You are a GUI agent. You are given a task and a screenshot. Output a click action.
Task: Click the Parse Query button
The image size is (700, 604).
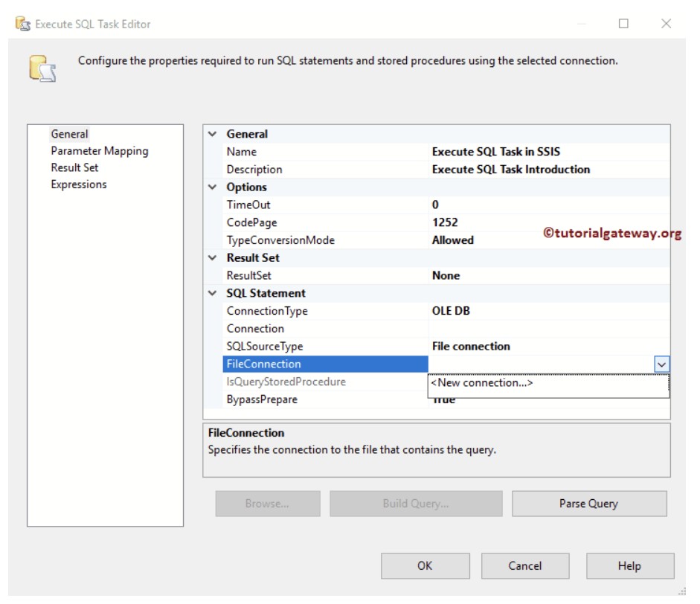[x=589, y=504]
